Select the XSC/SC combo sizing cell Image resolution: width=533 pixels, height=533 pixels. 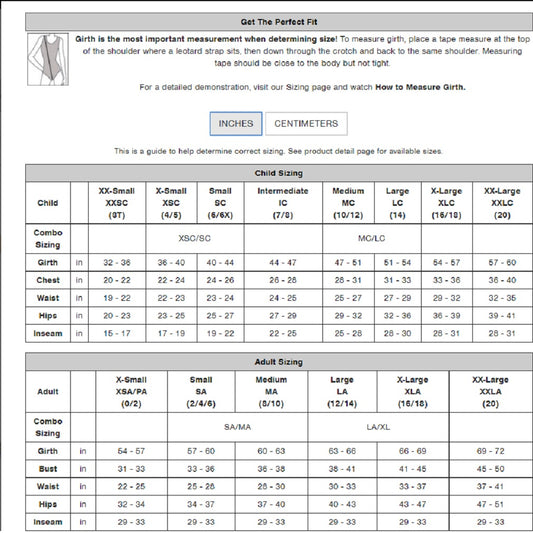tap(195, 238)
